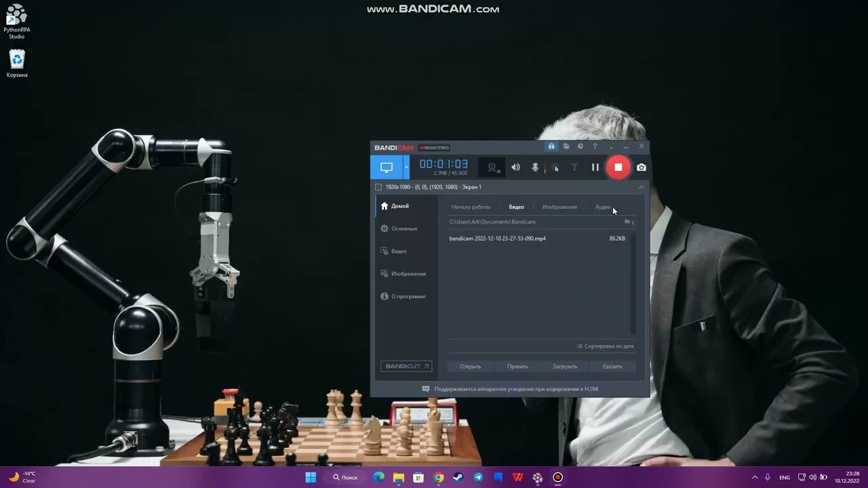Image resolution: width=868 pixels, height=488 pixels.
Task: Open Telegram from the taskbar
Action: 478,477
